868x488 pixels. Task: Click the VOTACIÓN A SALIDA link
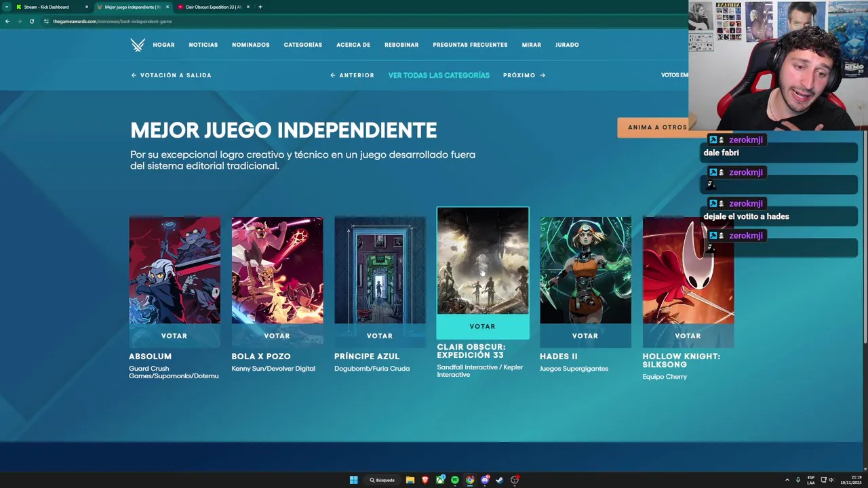(x=172, y=75)
